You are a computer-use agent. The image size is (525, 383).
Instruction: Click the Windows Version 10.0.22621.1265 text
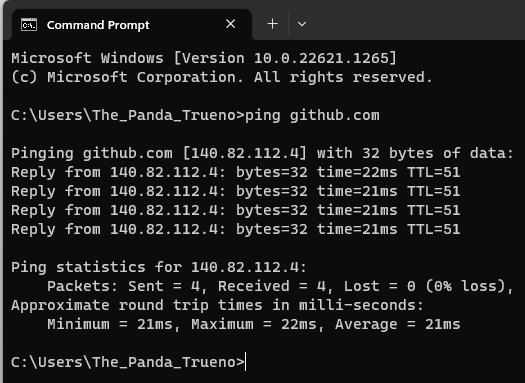pos(285,58)
